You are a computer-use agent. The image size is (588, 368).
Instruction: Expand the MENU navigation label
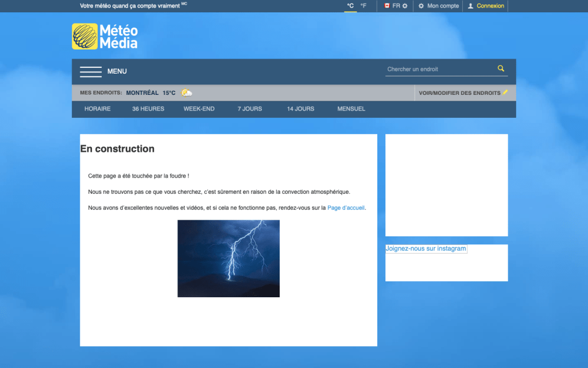(x=117, y=72)
